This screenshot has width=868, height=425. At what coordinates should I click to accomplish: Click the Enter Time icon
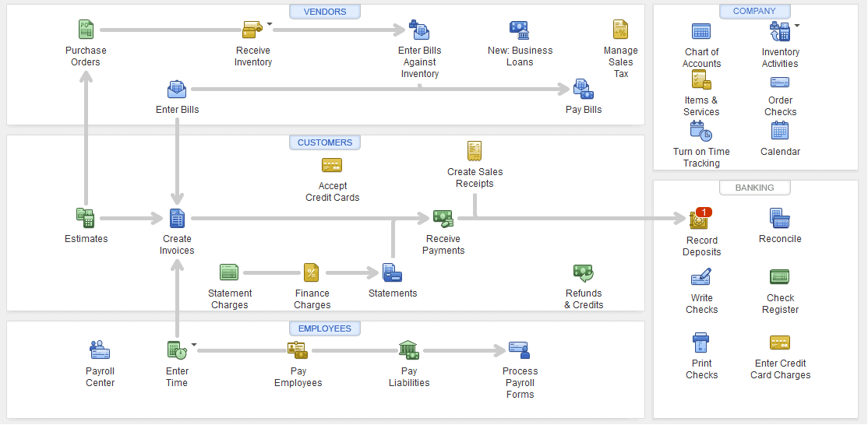[177, 349]
